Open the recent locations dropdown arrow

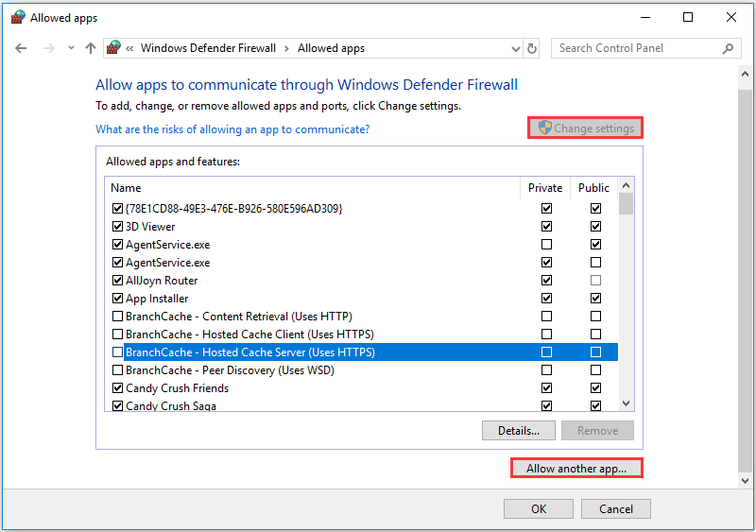[x=72, y=48]
